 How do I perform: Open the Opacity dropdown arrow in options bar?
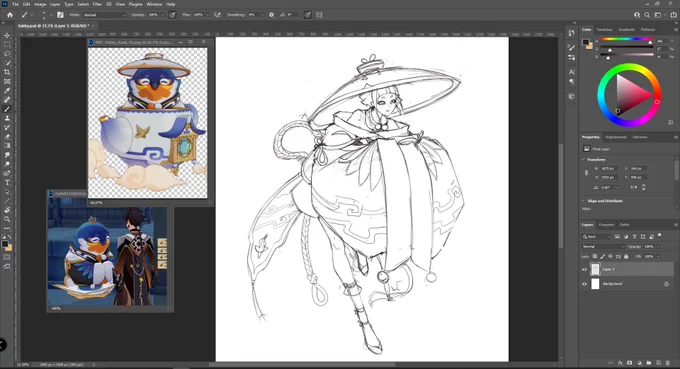point(163,15)
